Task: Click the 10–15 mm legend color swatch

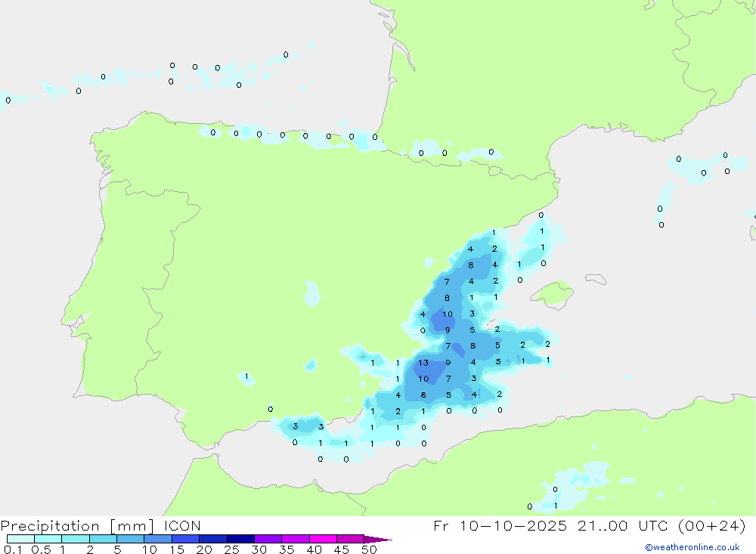Action: tap(158, 539)
